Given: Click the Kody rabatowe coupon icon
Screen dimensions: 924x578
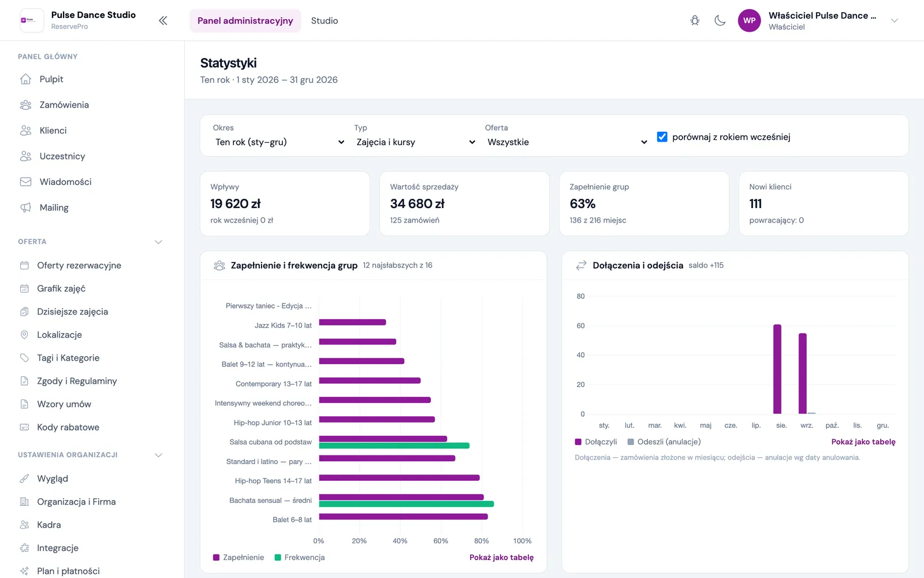Looking at the screenshot, I should 24,427.
